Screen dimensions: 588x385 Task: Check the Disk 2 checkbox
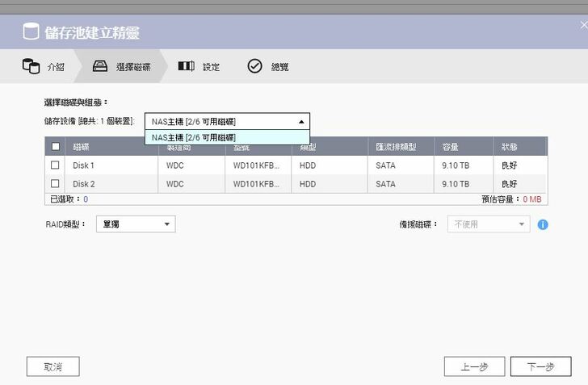tap(55, 184)
